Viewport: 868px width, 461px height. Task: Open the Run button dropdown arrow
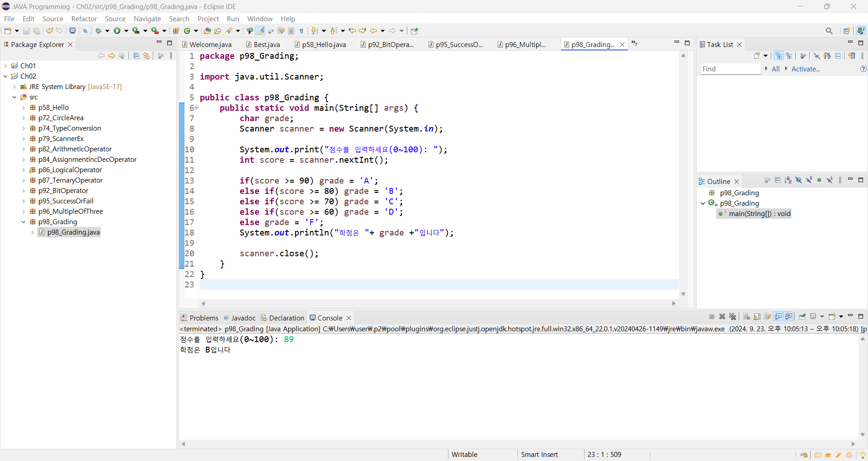(x=126, y=31)
